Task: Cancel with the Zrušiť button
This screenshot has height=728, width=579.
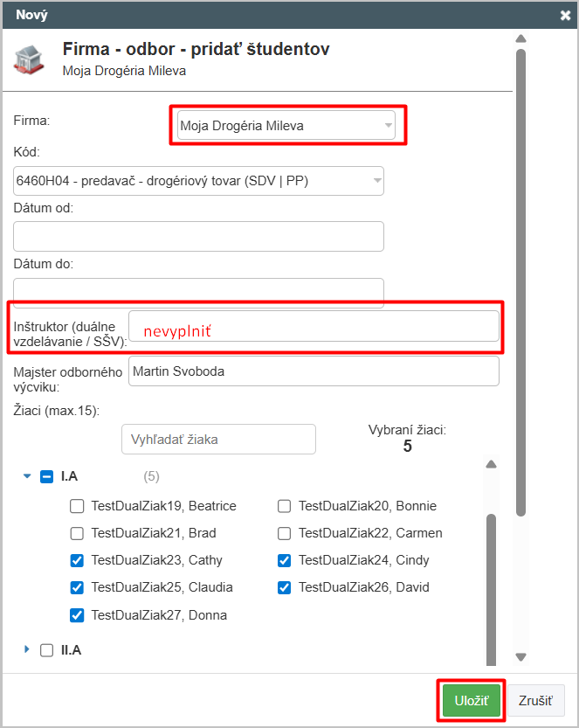Action: (535, 700)
